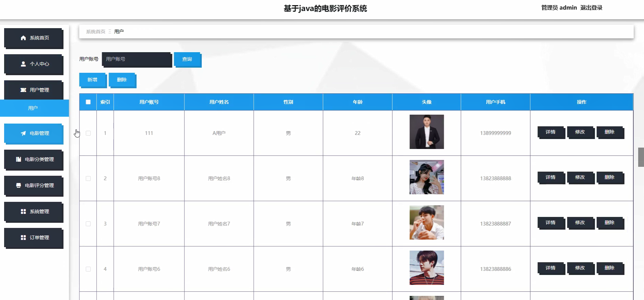The image size is (644, 300).
Task: Expand the 订单管理 sidebar menu
Action: (x=34, y=238)
